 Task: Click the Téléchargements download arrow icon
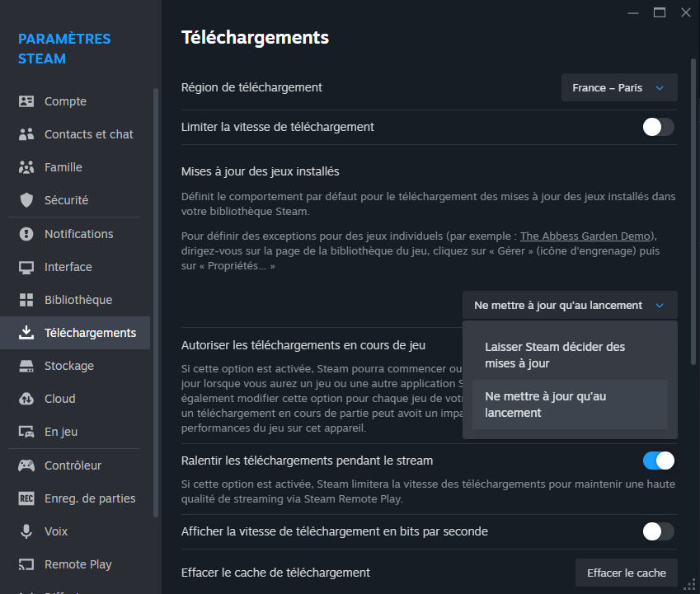click(x=26, y=333)
